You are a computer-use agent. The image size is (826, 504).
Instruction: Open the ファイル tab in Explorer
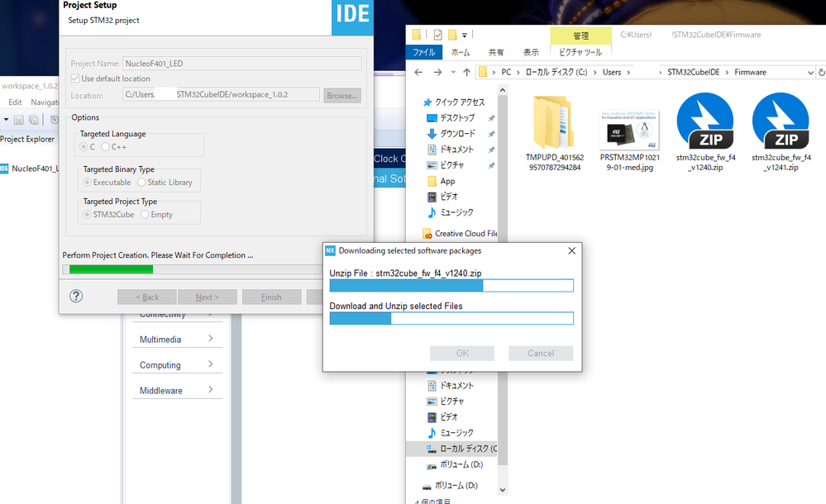[x=424, y=52]
